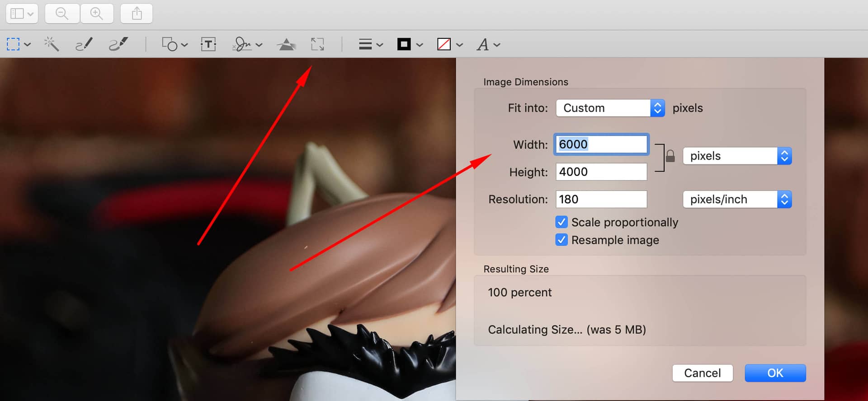Click the 'Resulting Size' heading
This screenshot has height=401, width=868.
(x=516, y=269)
